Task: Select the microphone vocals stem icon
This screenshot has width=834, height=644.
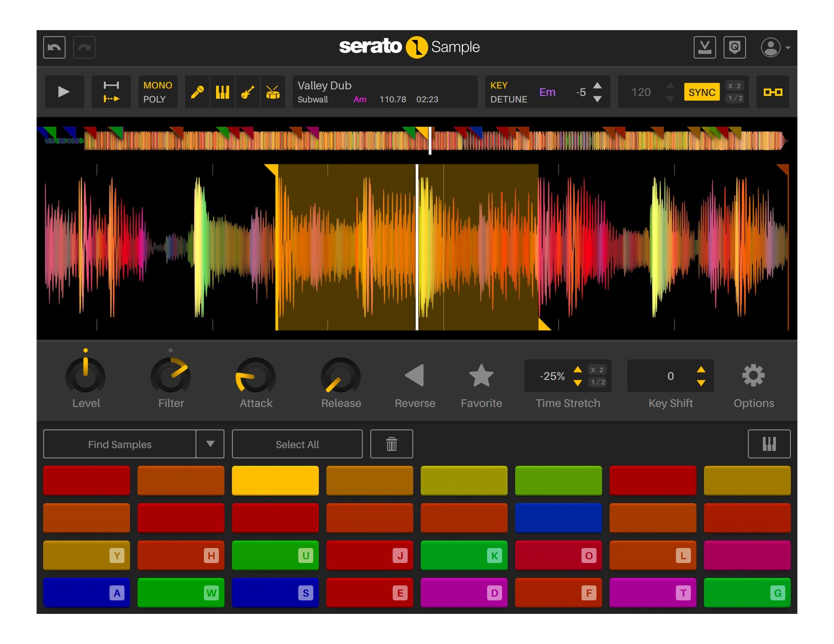Action: [x=197, y=92]
